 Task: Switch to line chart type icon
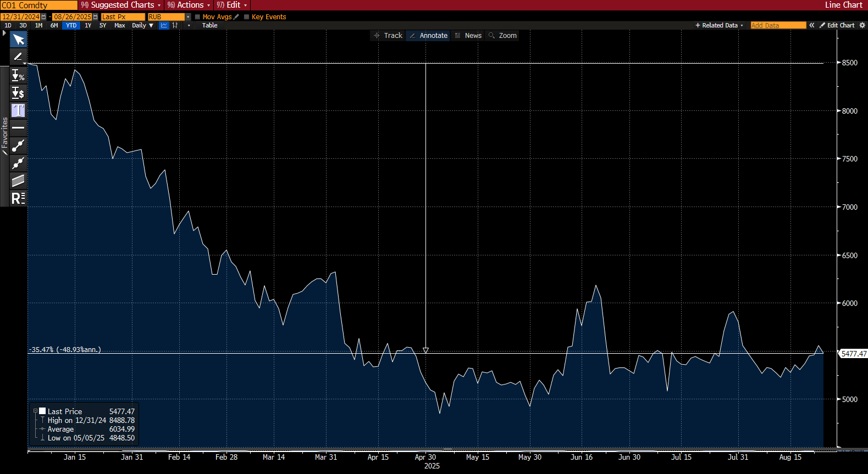click(x=164, y=25)
